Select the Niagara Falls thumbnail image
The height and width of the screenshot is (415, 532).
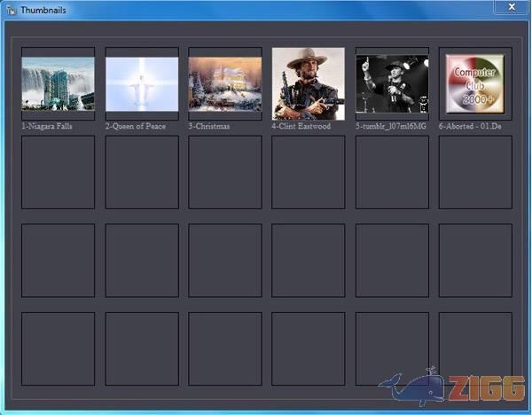click(x=58, y=84)
